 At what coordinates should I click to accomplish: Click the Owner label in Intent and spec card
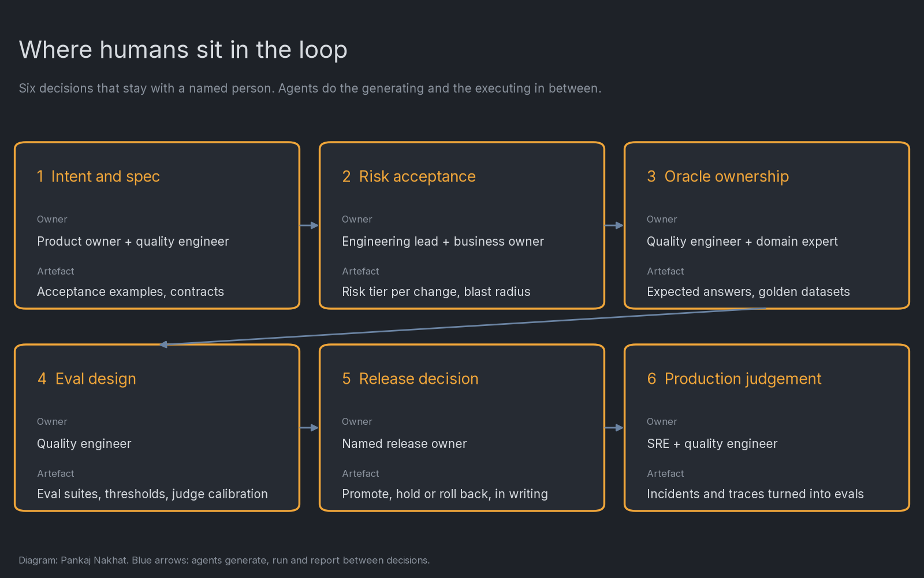point(52,220)
